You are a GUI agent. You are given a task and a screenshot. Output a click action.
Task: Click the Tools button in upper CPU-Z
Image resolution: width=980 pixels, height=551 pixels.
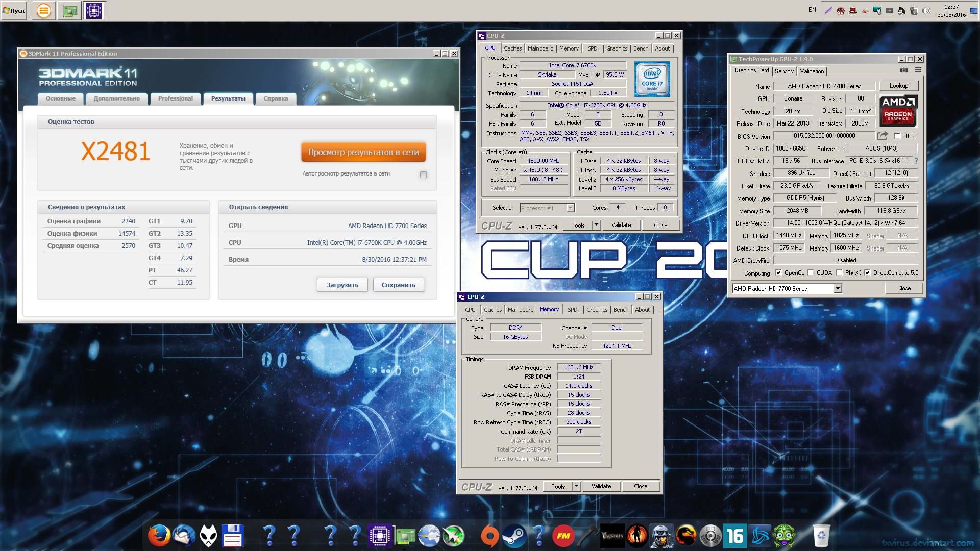pyautogui.click(x=578, y=225)
